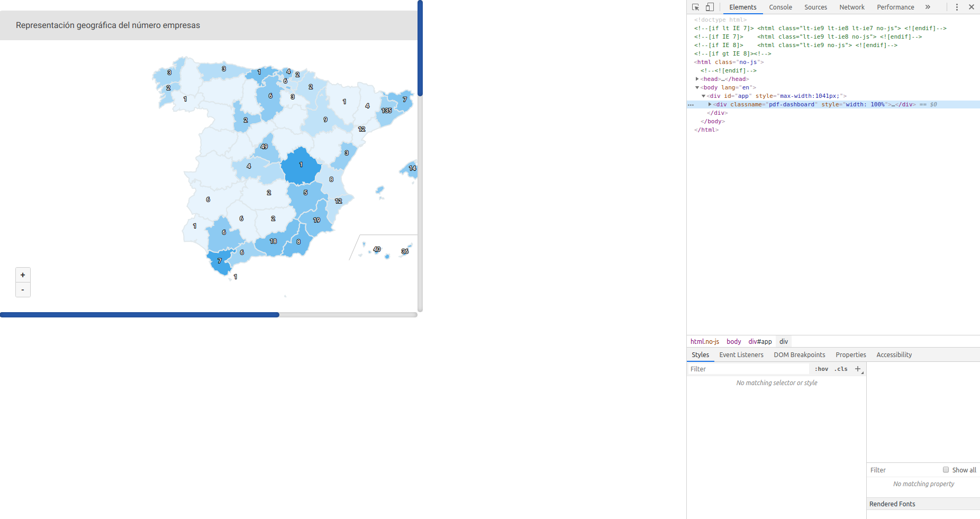The height and width of the screenshot is (519, 980).
Task: Select the last div breadcrumb item
Action: (784, 342)
